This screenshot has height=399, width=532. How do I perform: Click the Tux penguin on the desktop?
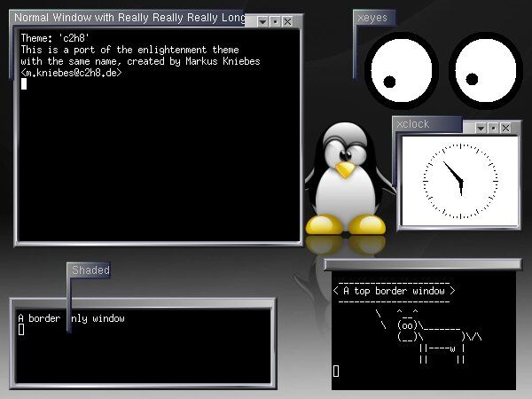346,179
